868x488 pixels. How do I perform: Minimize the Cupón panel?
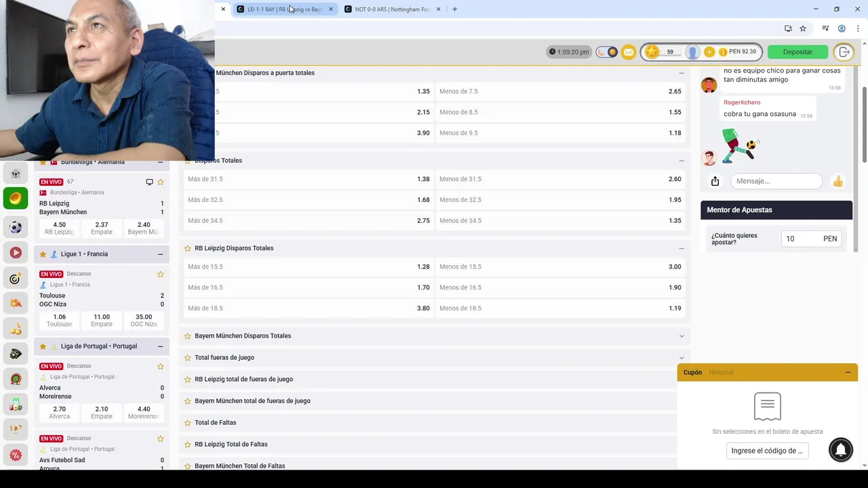[x=848, y=372]
